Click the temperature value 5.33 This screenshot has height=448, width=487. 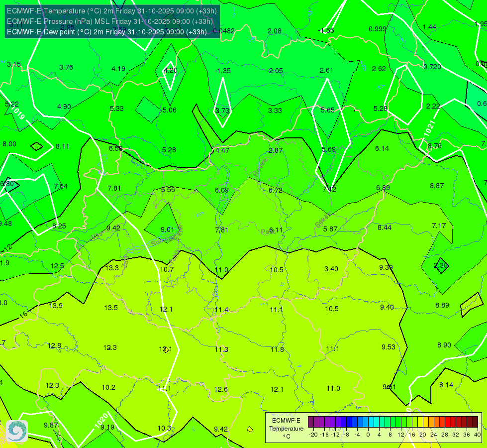coord(117,109)
